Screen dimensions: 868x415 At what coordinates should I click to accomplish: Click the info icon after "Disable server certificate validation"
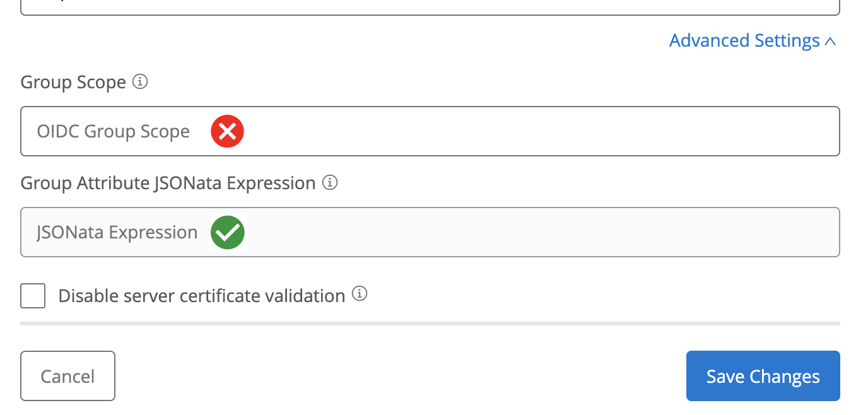click(x=359, y=294)
